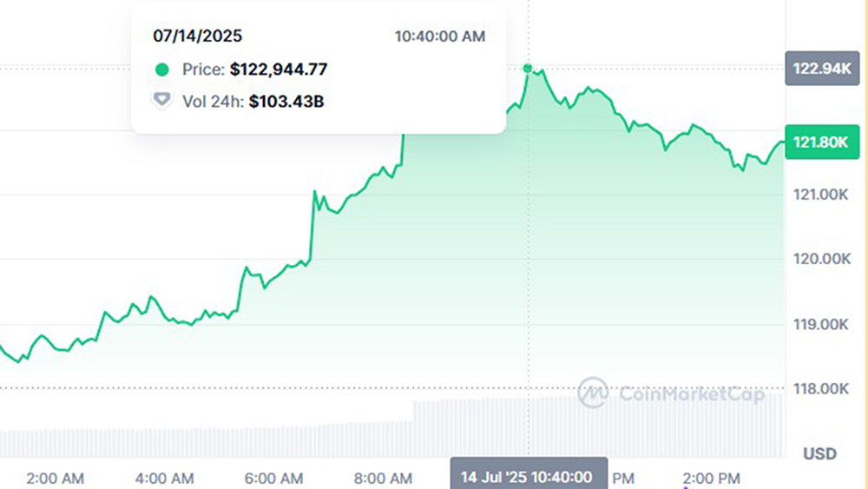The width and height of the screenshot is (868, 489).
Task: Click the 2:00 PM time axis label
Action: (712, 479)
